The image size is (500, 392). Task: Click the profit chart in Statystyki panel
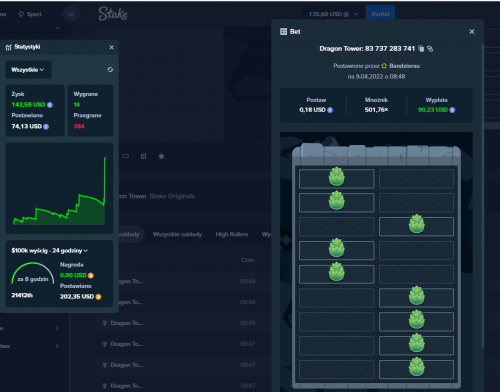coord(59,188)
